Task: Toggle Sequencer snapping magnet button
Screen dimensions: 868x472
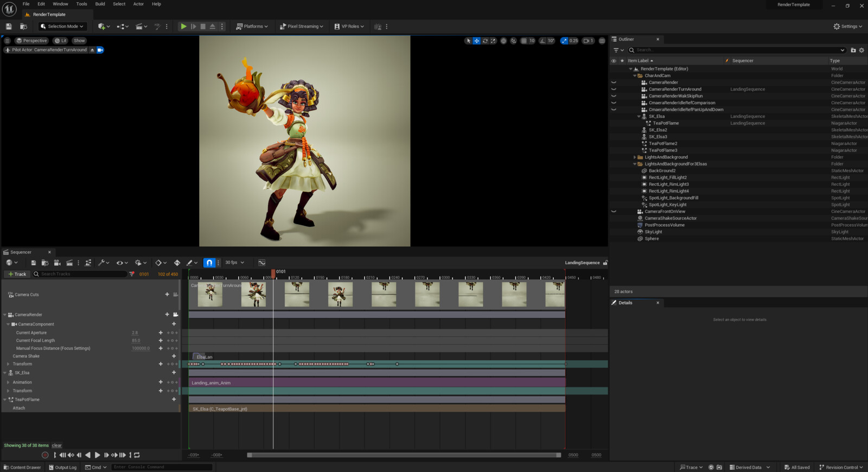Action: click(209, 263)
